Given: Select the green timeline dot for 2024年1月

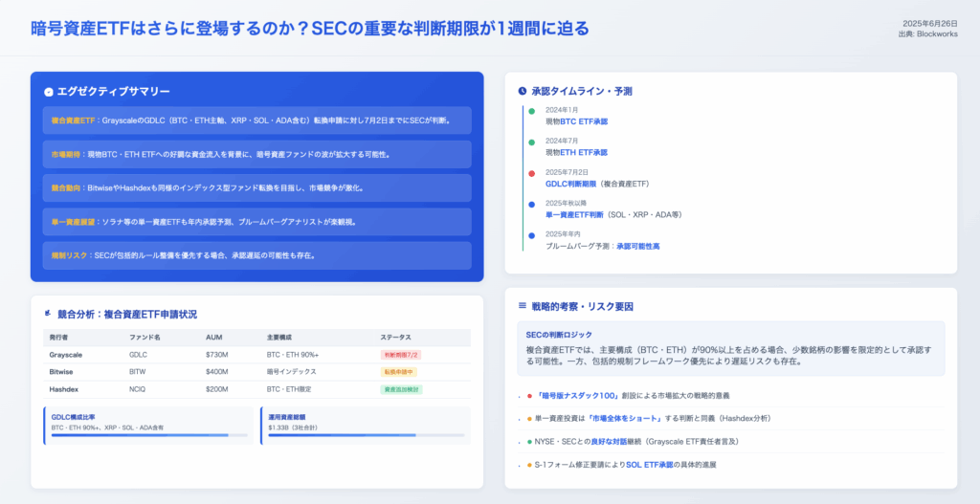Looking at the screenshot, I should pyautogui.click(x=532, y=111).
